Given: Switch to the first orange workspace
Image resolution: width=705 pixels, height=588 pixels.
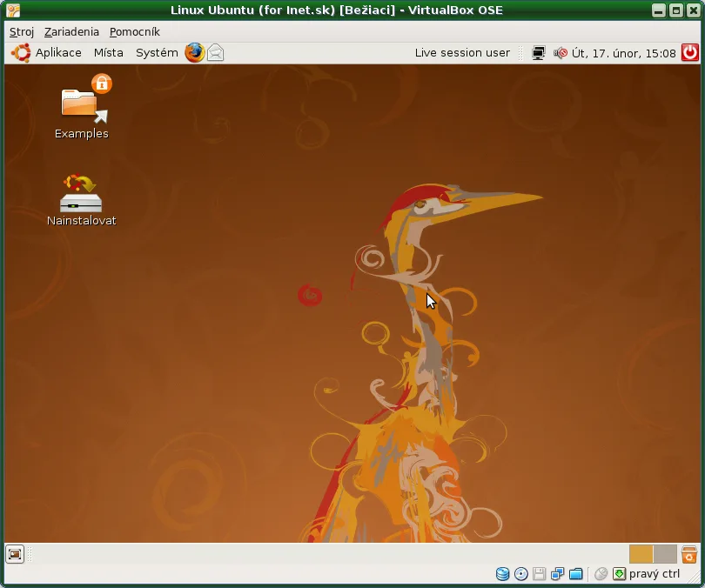Looking at the screenshot, I should [x=641, y=554].
